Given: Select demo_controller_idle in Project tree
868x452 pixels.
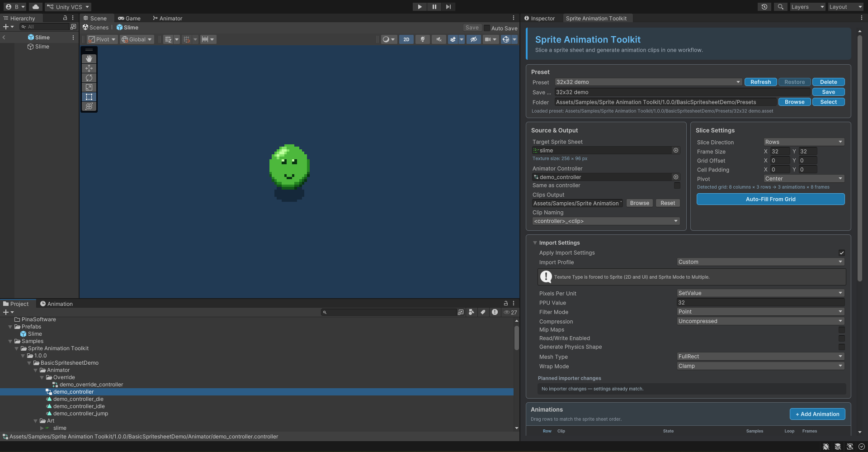Looking at the screenshot, I should click(79, 406).
